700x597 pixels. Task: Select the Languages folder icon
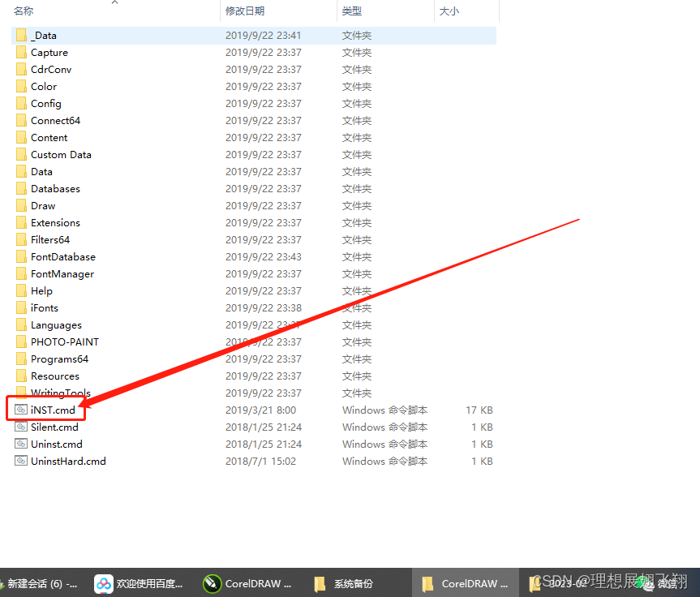[21, 324]
